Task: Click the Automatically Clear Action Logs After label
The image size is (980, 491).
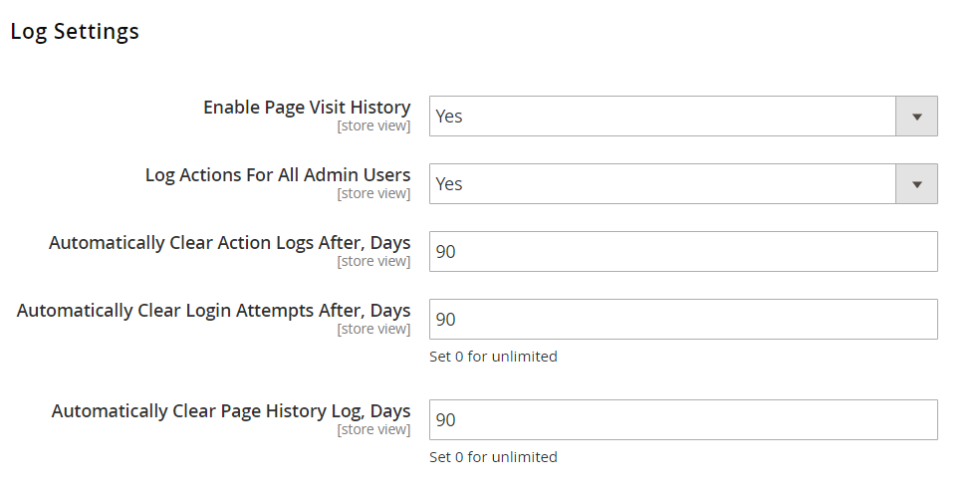Action: [229, 243]
